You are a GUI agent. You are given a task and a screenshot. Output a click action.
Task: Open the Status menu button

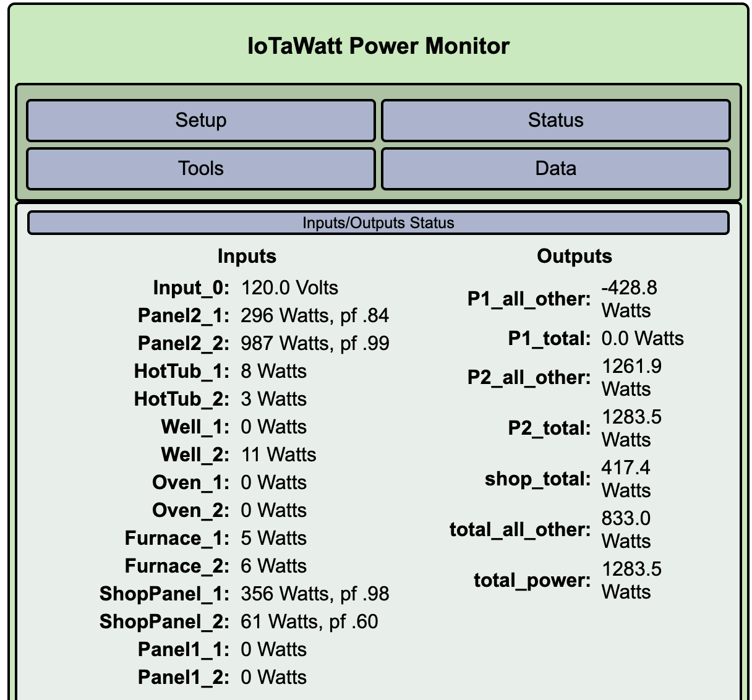(x=555, y=120)
